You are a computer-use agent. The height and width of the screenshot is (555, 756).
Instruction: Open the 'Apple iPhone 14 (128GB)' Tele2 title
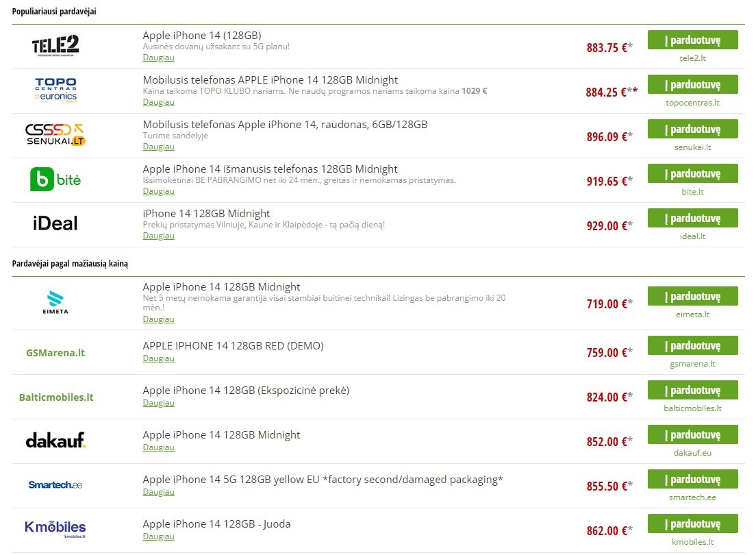click(202, 35)
